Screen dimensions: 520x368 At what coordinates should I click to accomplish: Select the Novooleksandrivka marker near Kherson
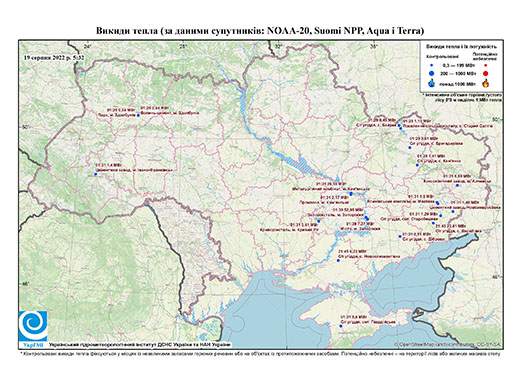pos(338,260)
